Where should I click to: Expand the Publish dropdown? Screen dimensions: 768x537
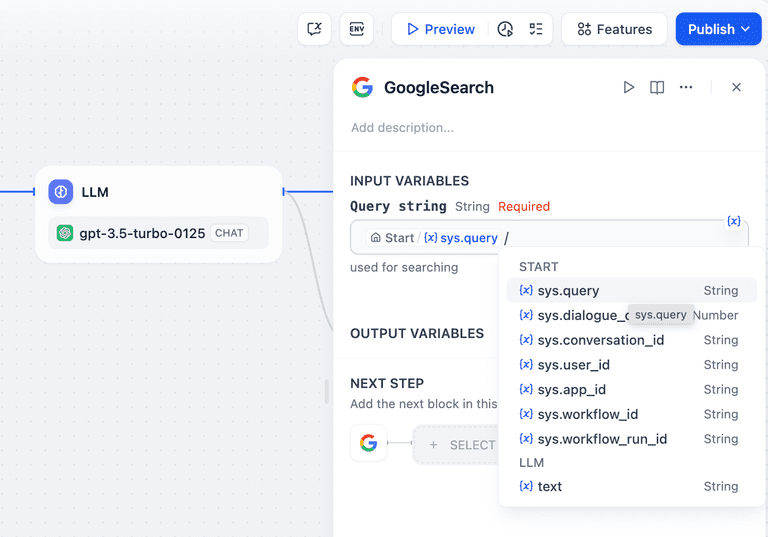(x=718, y=29)
